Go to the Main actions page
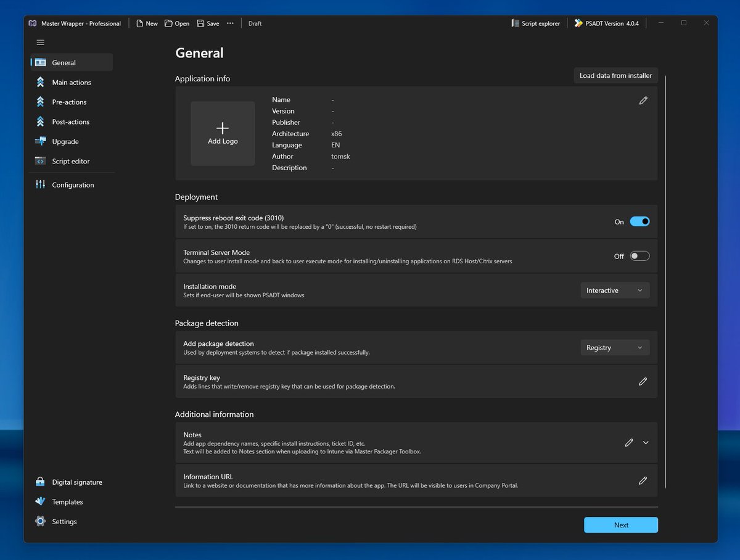 72,82
